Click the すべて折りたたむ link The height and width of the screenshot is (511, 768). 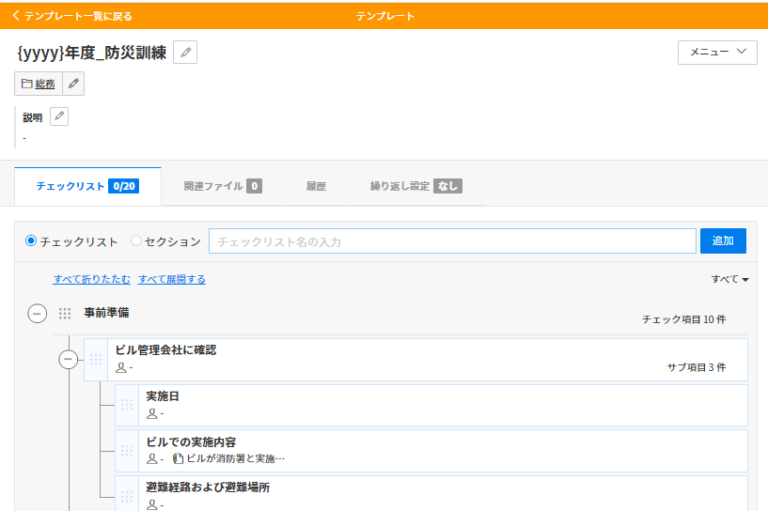(92, 280)
